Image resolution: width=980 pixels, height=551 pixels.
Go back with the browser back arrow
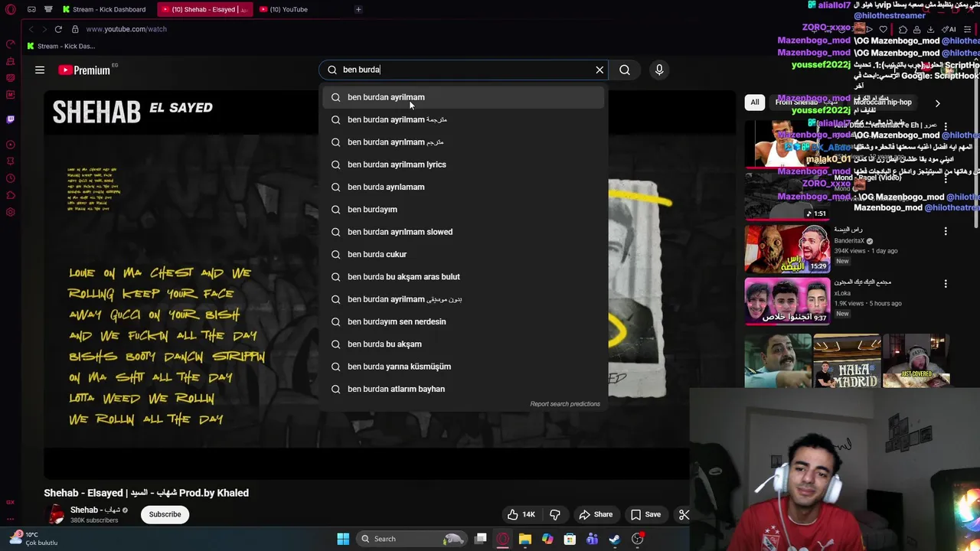(x=31, y=29)
